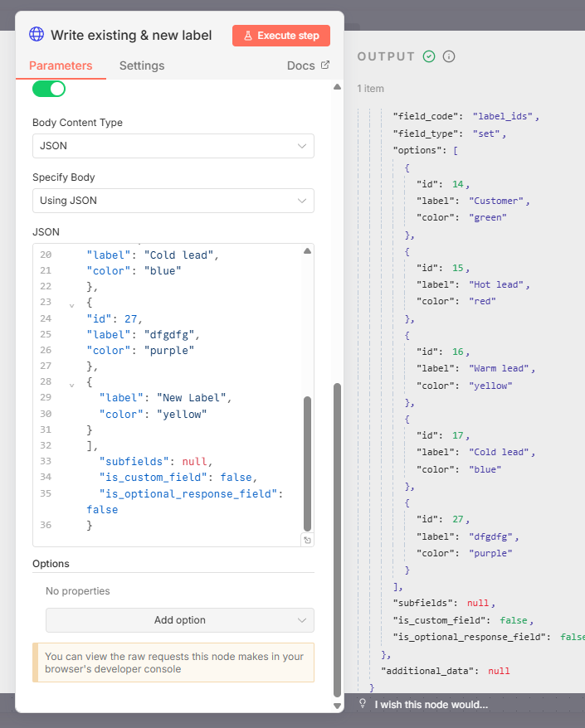This screenshot has height=728, width=585.
Task: Collapse the JSON block at line 23
Action: click(x=71, y=303)
